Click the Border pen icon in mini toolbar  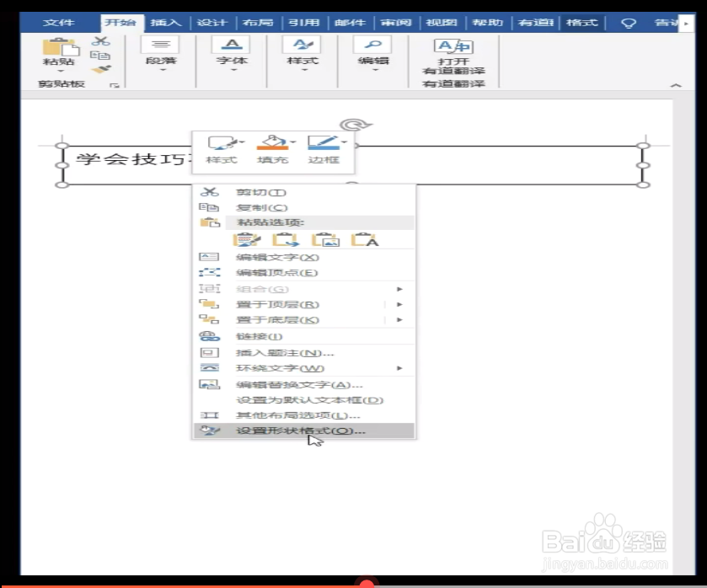(324, 142)
